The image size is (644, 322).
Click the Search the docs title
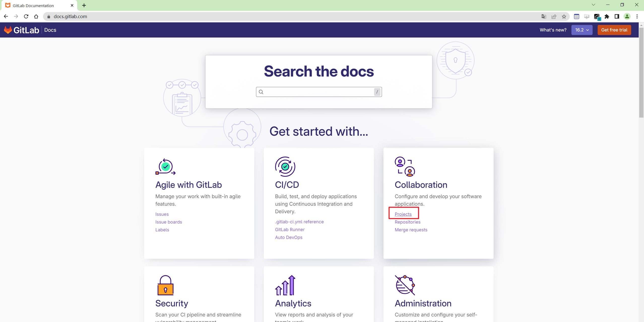pos(319,71)
